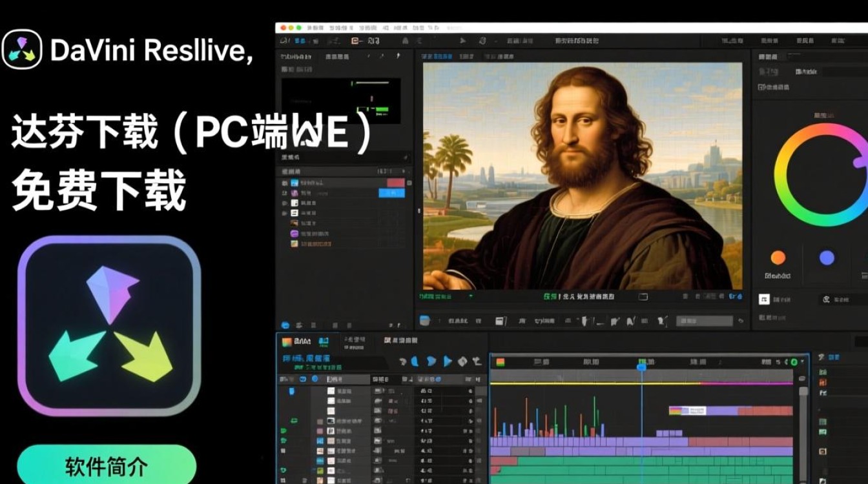Open the small dropdown arrow beside the timeline's green button
Image resolution: width=868 pixels, height=484 pixels.
point(803,363)
